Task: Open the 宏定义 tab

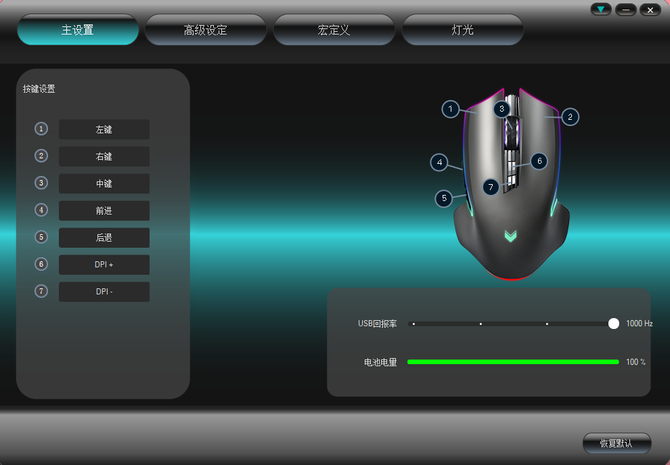Action: pos(334,30)
